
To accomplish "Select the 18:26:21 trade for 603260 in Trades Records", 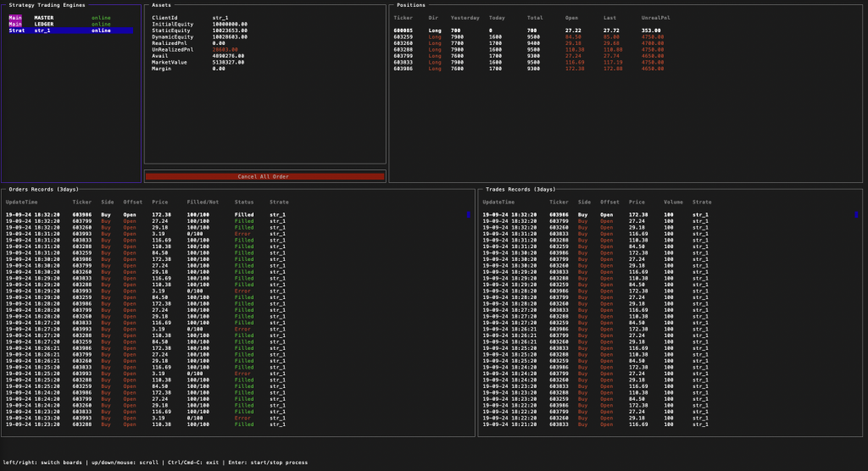I will [596, 342].
